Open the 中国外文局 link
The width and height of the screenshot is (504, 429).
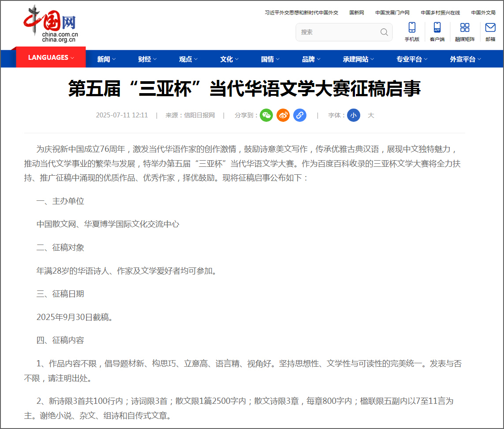483,12
